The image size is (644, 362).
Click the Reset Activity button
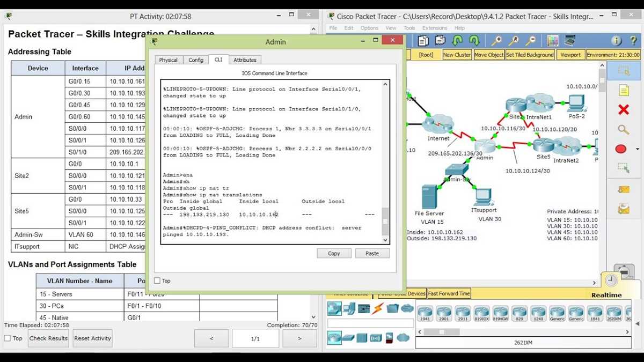click(93, 338)
